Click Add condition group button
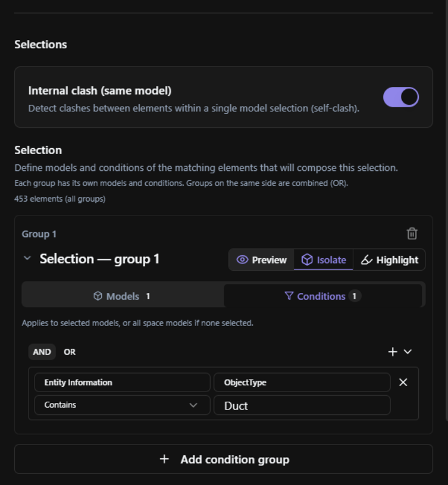 (x=224, y=459)
